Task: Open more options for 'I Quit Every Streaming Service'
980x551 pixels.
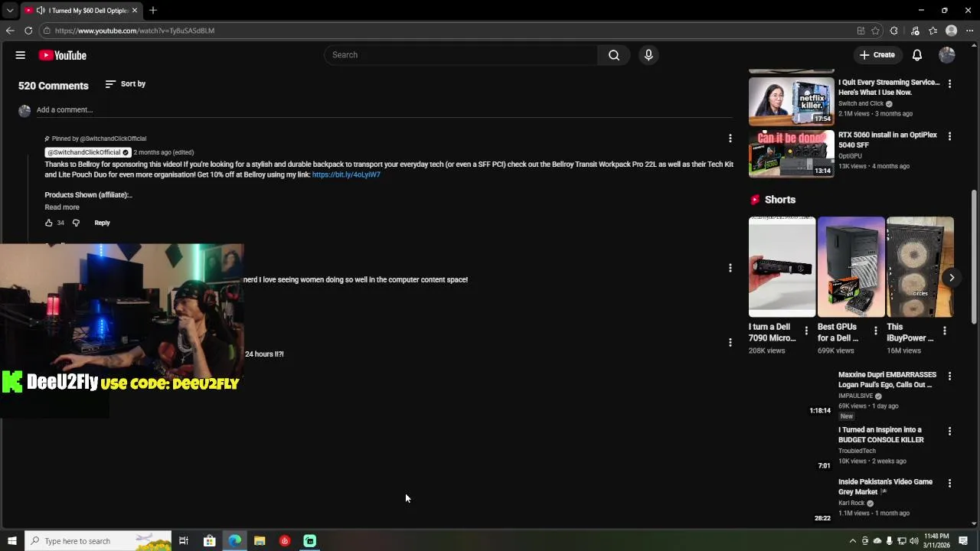Action: point(950,83)
